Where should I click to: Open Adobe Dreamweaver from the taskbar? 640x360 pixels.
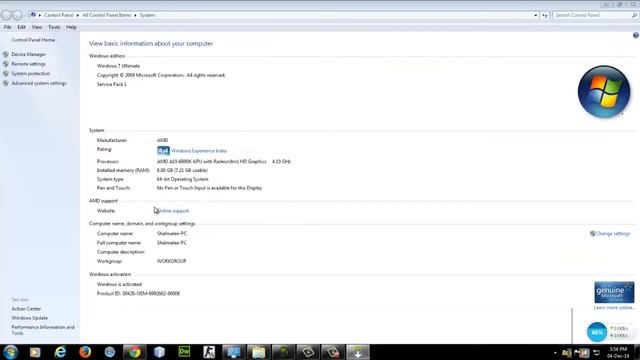pyautogui.click(x=184, y=352)
